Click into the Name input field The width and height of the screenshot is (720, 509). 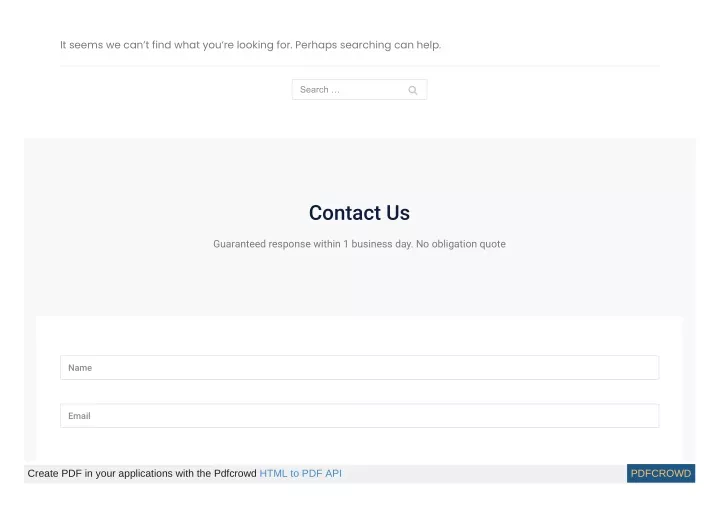click(x=360, y=368)
